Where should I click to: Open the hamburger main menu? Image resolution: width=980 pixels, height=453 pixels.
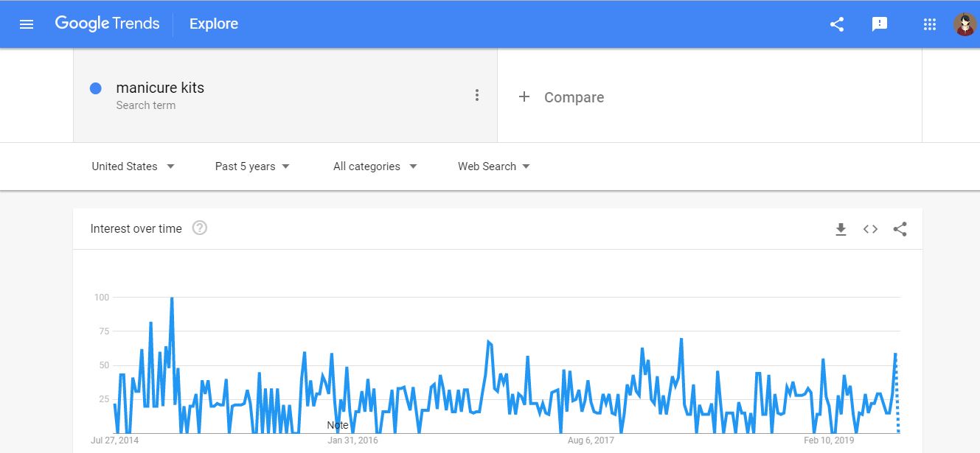coord(27,24)
